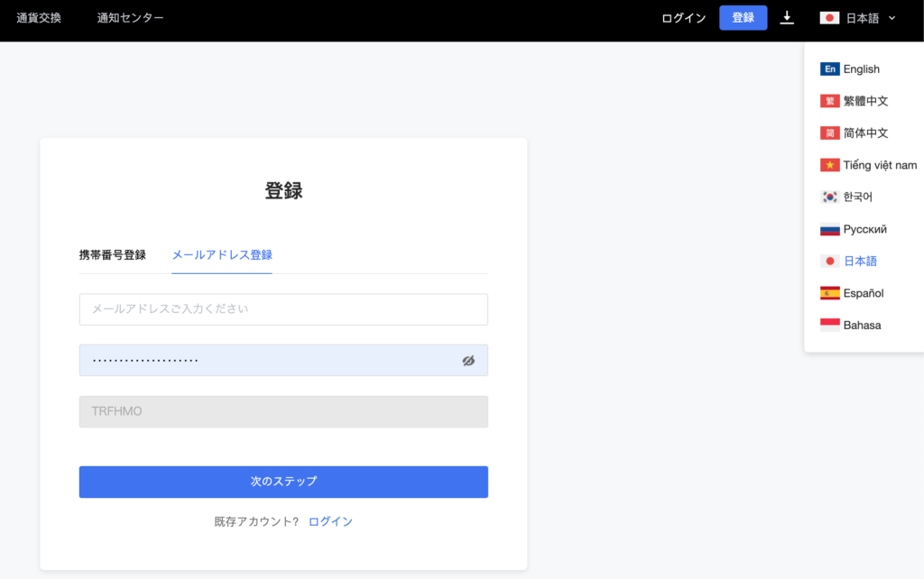Click the Indonesia flag icon for Bahasa
924x579 pixels.
click(x=830, y=326)
